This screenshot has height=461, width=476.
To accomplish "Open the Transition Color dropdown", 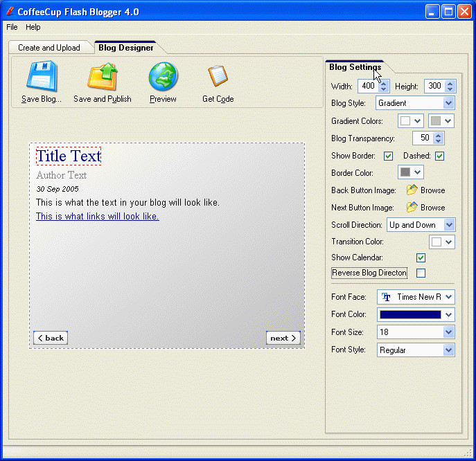I will 449,242.
